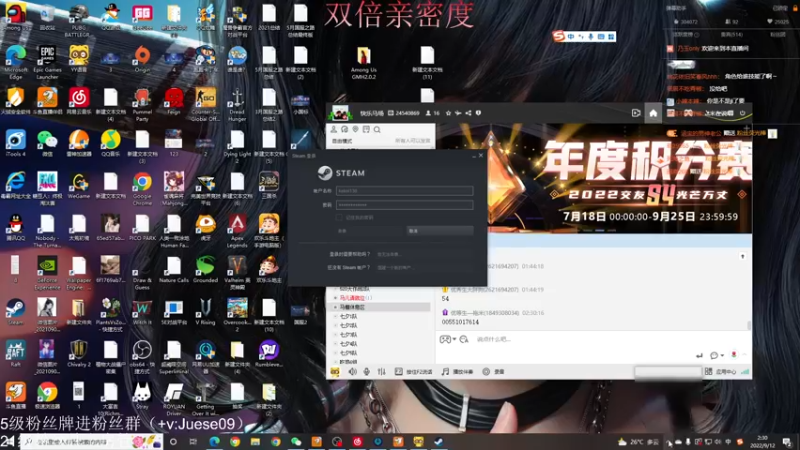Click the microphone icon in YY bottom bar
This screenshot has height=450, width=800.
pyautogui.click(x=366, y=372)
